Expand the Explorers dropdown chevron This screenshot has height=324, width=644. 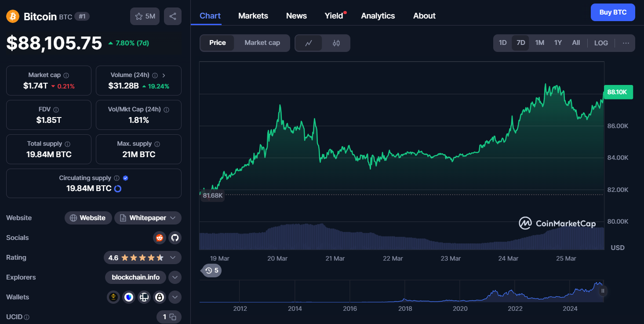[x=175, y=277]
